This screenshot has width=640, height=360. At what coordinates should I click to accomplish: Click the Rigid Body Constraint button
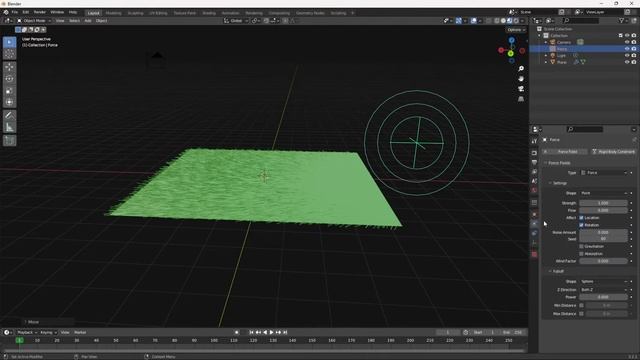click(613, 151)
